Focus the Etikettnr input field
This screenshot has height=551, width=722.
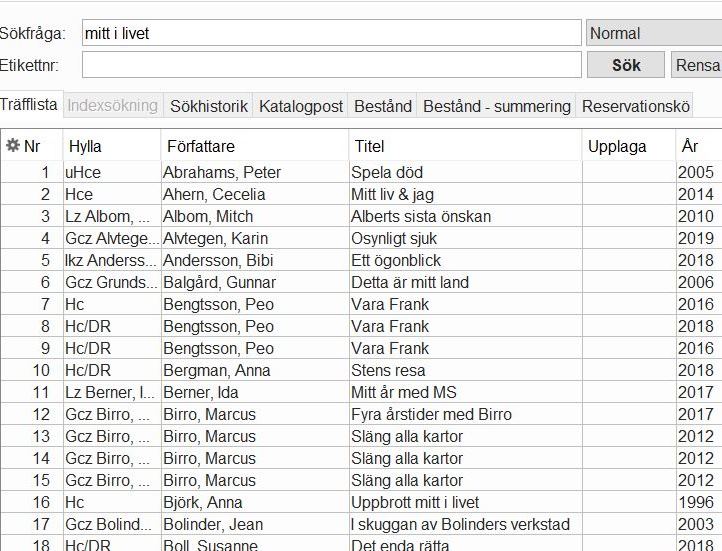tap(332, 65)
